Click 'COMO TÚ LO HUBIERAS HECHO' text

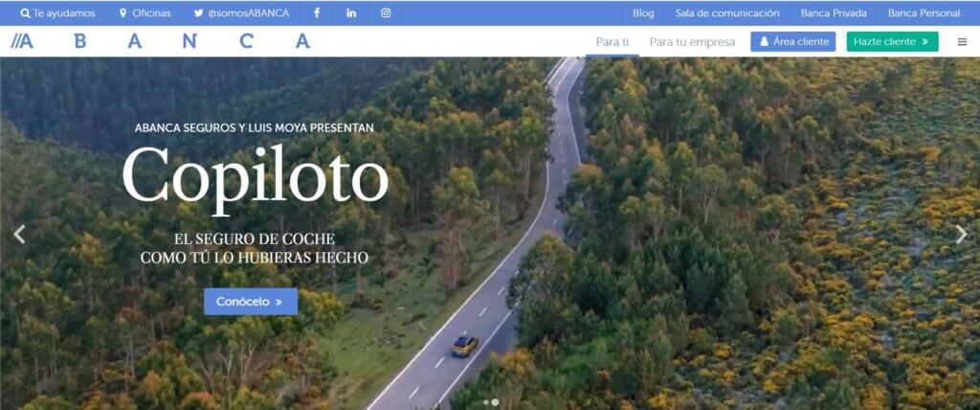255,258
